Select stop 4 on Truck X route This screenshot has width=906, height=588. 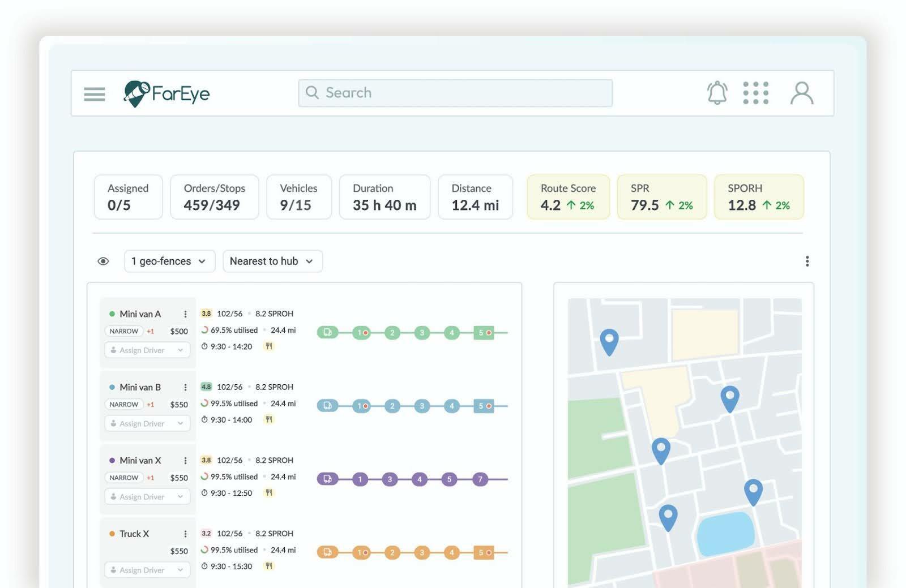[x=452, y=552]
